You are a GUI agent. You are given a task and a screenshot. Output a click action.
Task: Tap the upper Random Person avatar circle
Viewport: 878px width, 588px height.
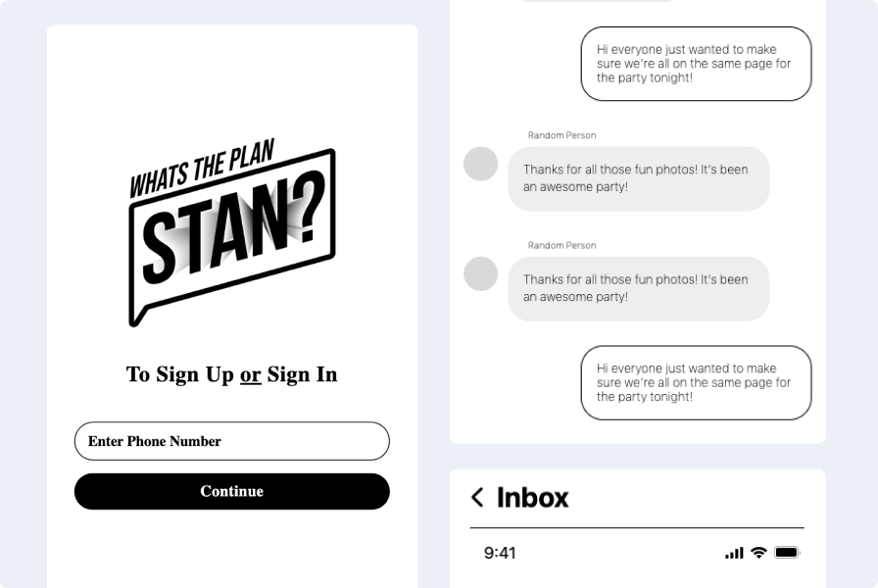[481, 164]
